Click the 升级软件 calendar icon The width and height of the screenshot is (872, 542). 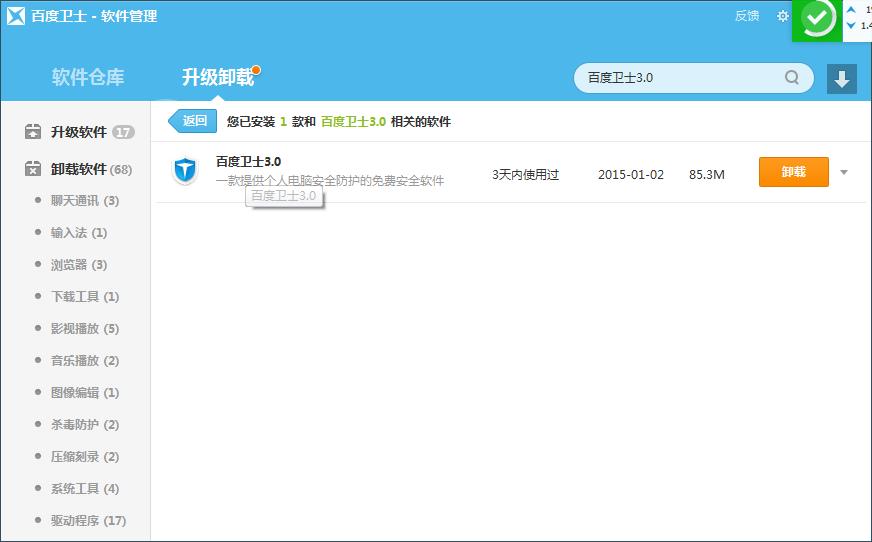(33, 132)
